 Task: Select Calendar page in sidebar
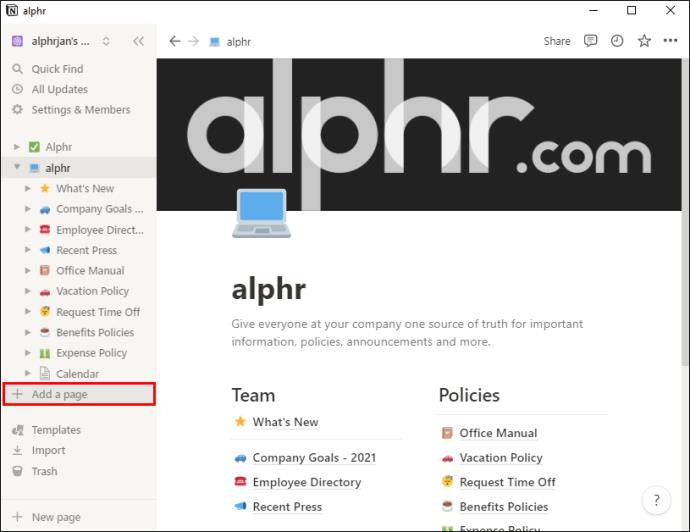coord(79,374)
